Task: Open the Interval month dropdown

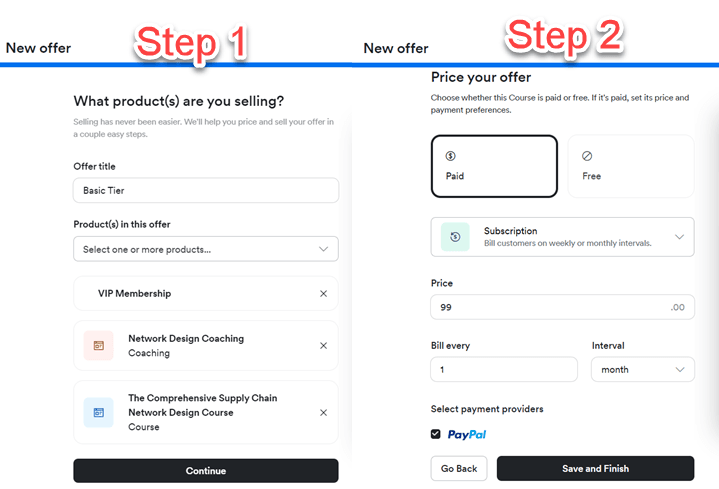Action: tap(642, 369)
